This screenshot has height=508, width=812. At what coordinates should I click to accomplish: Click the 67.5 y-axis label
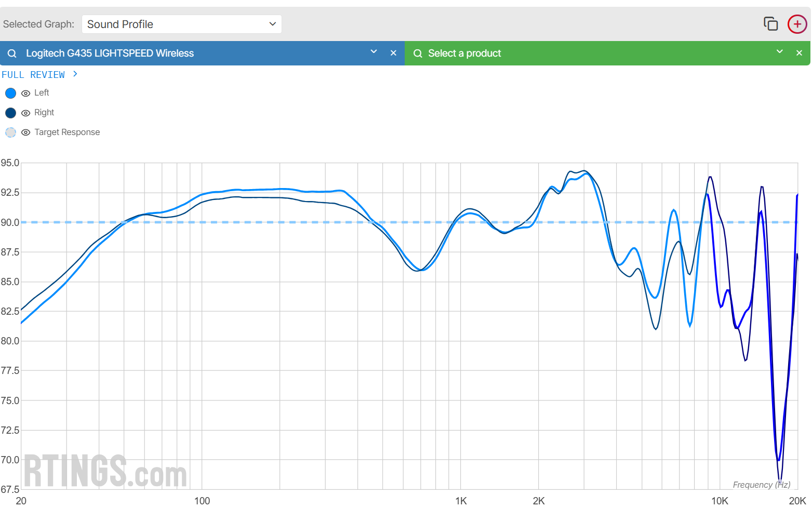10,489
